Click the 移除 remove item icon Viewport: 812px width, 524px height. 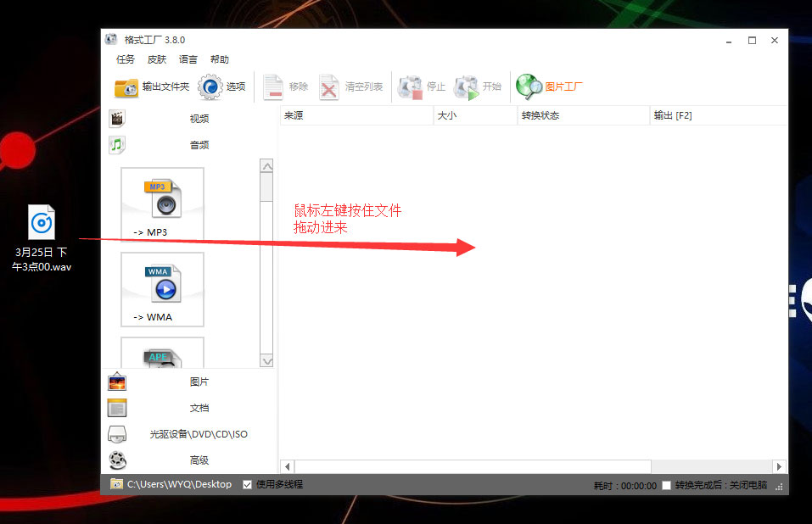pos(273,86)
